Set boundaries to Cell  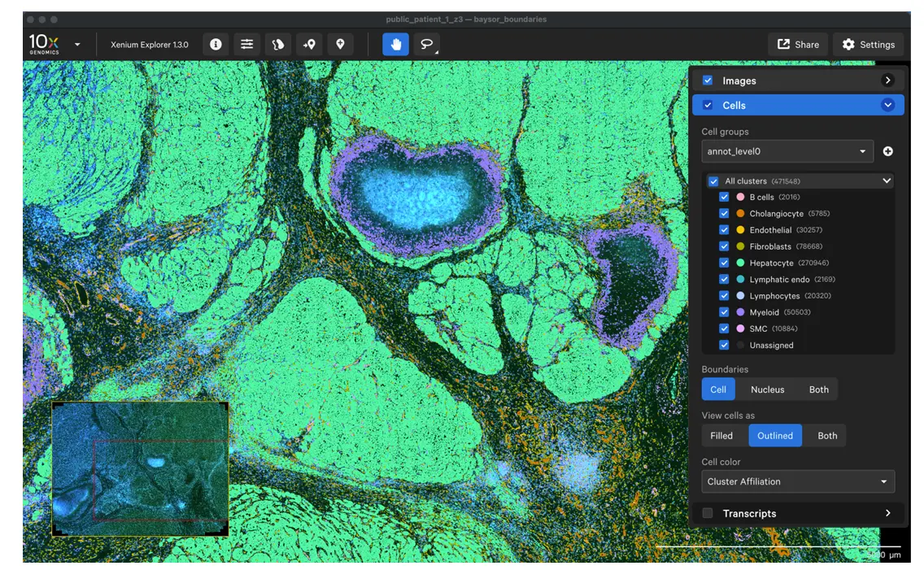[x=717, y=389]
